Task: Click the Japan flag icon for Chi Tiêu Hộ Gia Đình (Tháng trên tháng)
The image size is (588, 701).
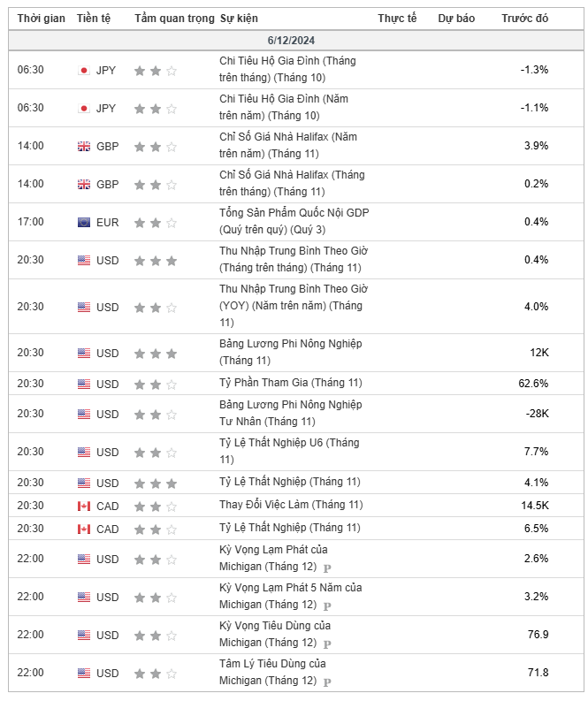Action: [x=84, y=71]
